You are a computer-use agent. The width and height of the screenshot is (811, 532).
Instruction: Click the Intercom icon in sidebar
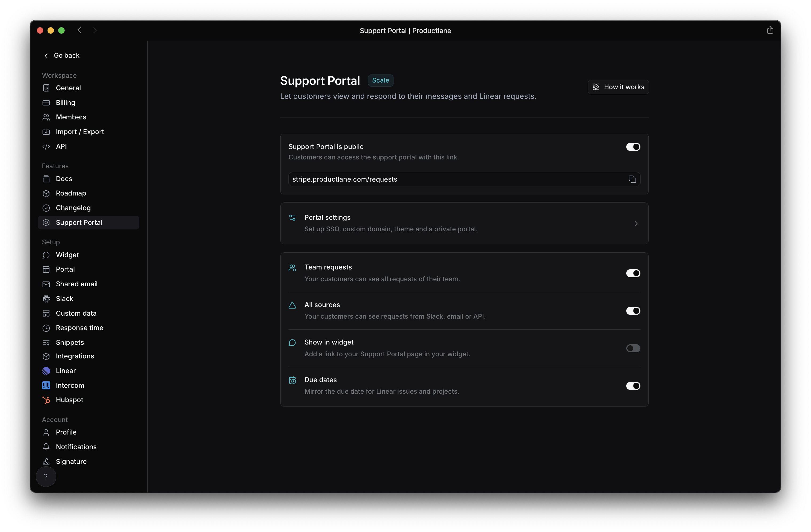click(x=46, y=385)
